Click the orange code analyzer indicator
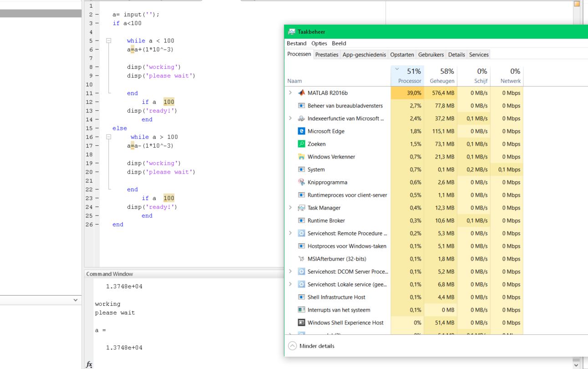The height and width of the screenshot is (369, 588). point(577,4)
